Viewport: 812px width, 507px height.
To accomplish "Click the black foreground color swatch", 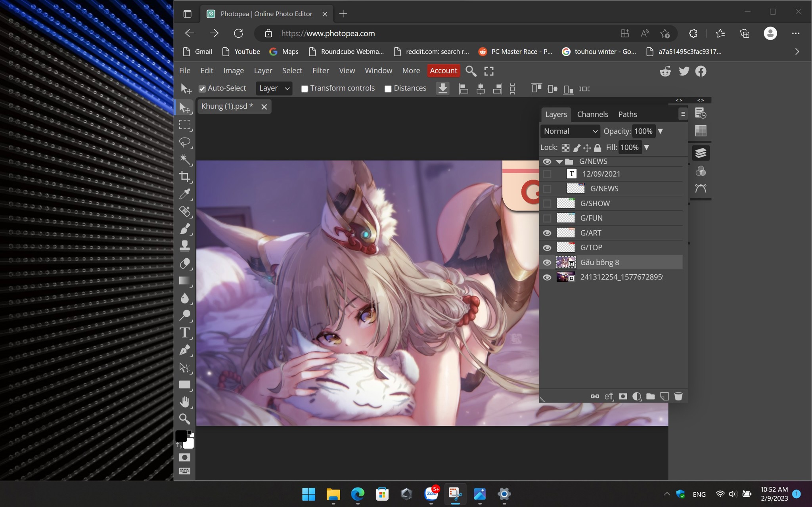I will [181, 436].
